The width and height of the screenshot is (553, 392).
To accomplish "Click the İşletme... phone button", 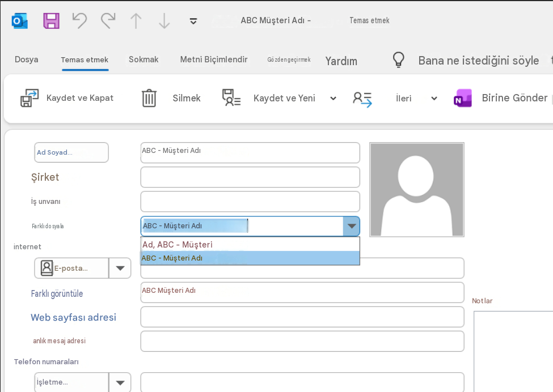I will point(71,382).
